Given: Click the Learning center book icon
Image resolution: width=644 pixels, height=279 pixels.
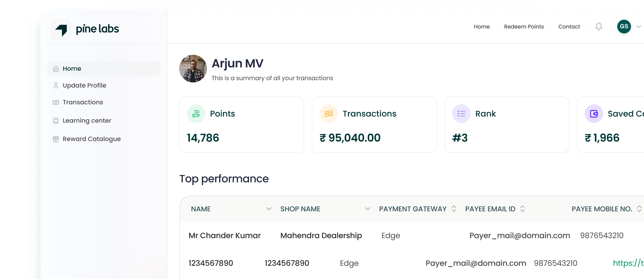Looking at the screenshot, I should coord(56,121).
